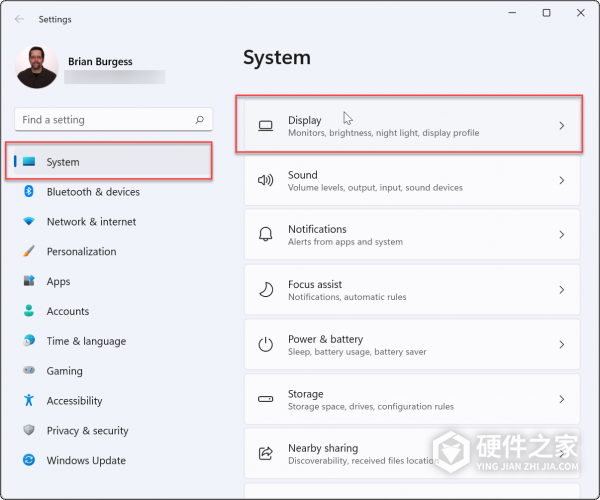
Task: Click 'Sleep, battery usage, battery saver'
Action: [x=357, y=352]
